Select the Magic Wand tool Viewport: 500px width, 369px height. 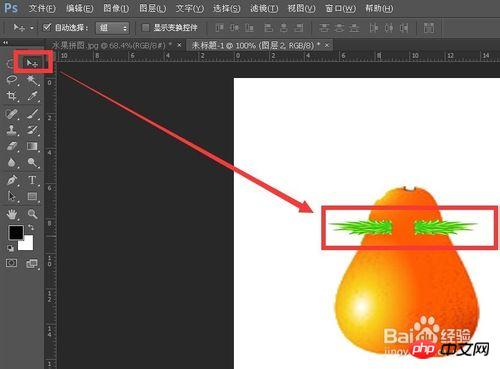click(x=32, y=80)
